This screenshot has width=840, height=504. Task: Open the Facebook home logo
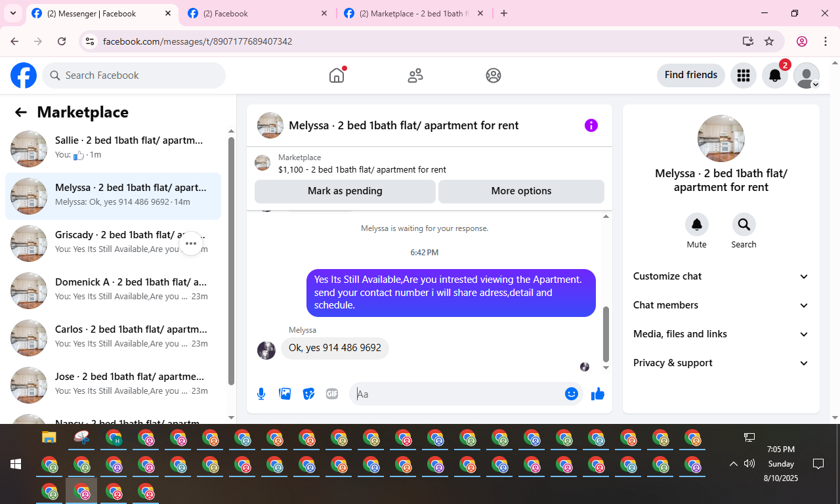click(24, 75)
